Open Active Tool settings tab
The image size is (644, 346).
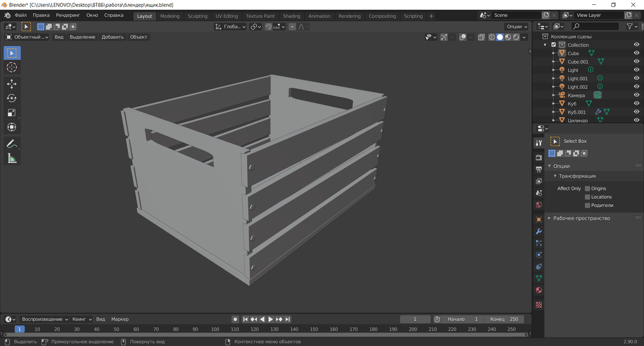(x=539, y=142)
